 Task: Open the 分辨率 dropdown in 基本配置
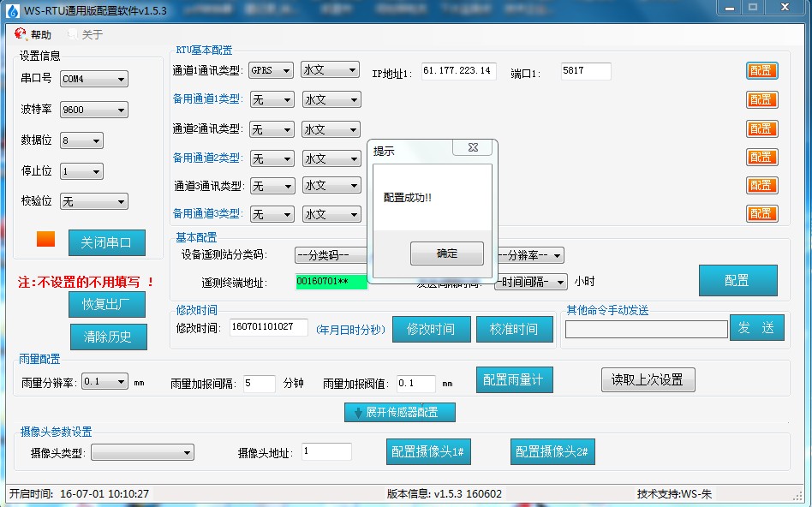coord(530,255)
